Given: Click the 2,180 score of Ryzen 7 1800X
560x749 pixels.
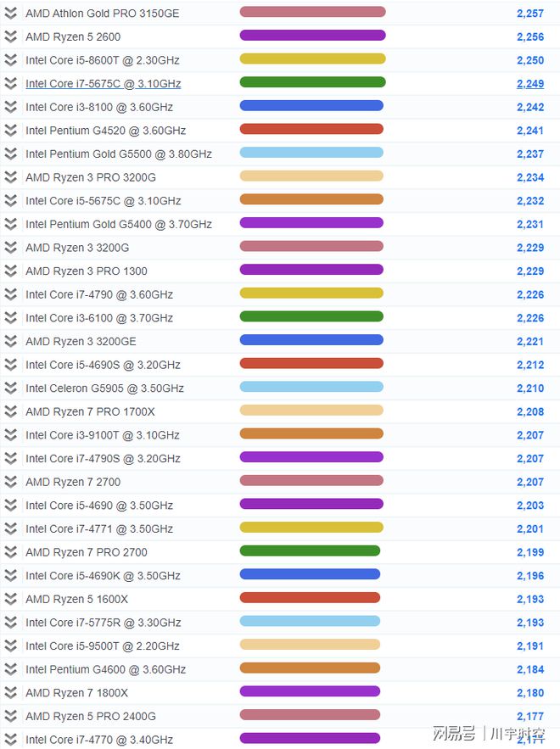Looking at the screenshot, I should (x=529, y=693).
